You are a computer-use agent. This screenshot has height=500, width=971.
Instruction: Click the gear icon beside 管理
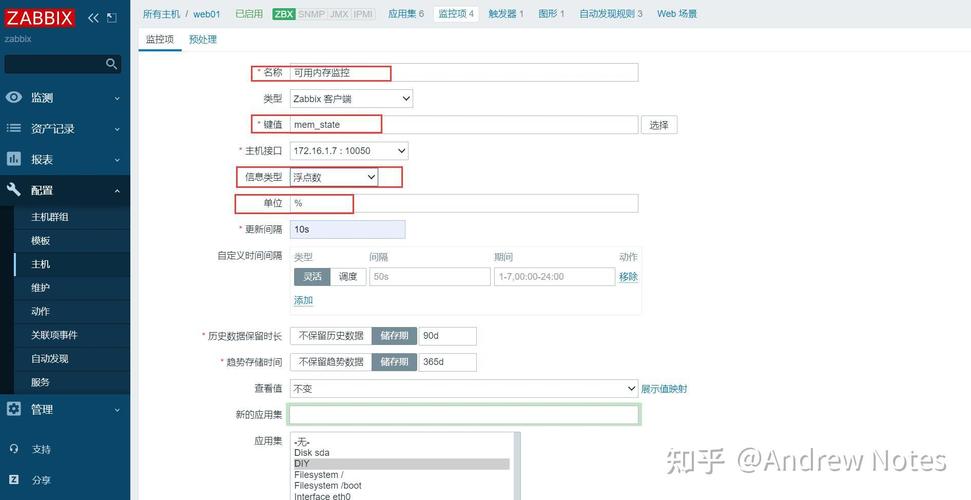point(14,409)
